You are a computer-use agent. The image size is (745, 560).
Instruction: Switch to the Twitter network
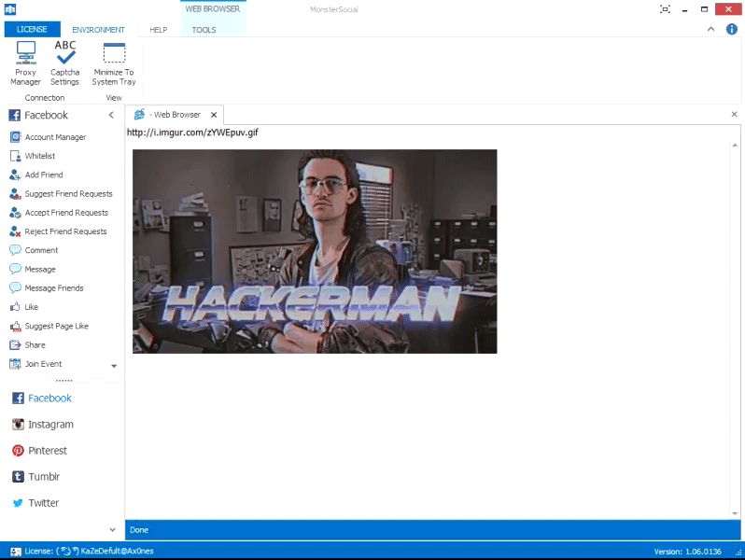[x=35, y=502]
